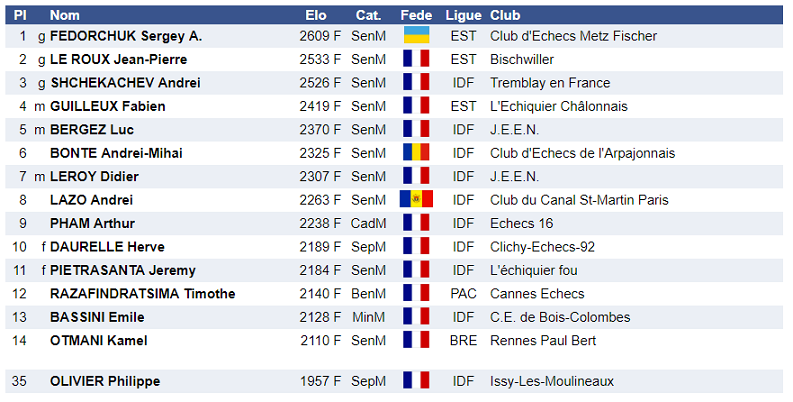Sort by the Elo column header
Image resolution: width=793 pixels, height=402 pixels.
[x=316, y=15]
